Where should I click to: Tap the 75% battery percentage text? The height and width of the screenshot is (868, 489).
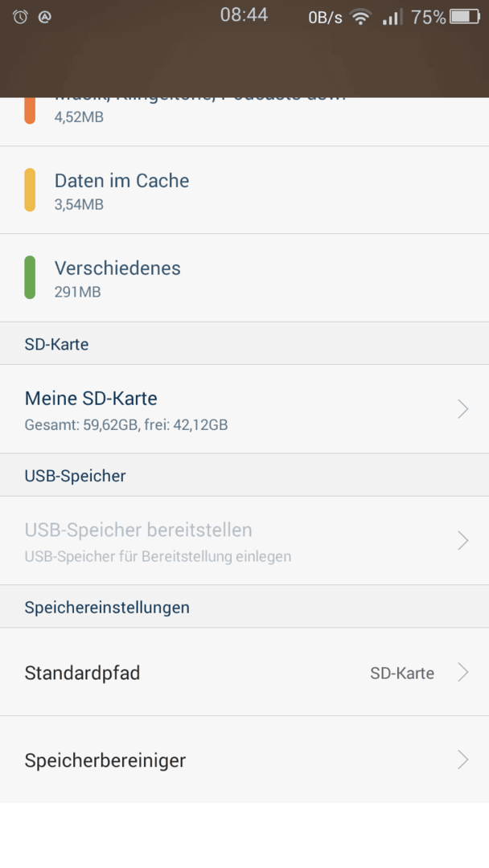click(x=428, y=17)
